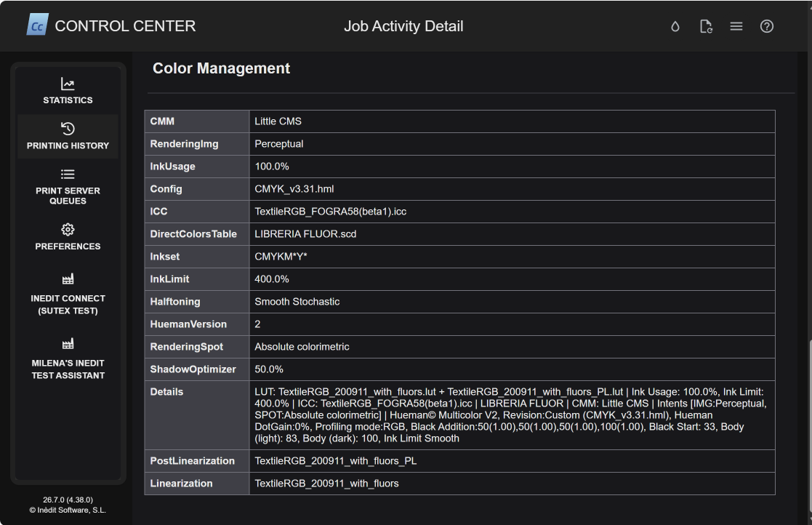This screenshot has width=812, height=525.
Task: Open PREFERENCES in the sidebar
Action: (68, 236)
